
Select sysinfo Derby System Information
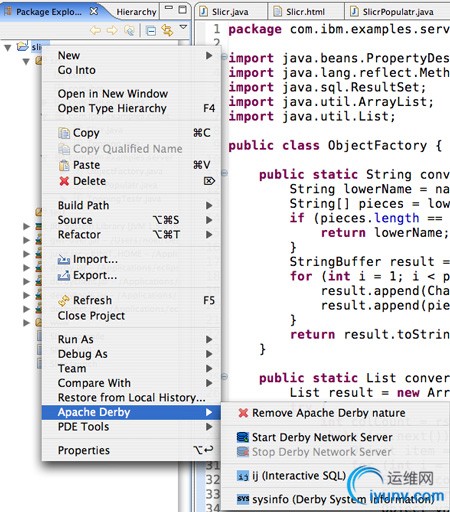pyautogui.click(x=336, y=499)
